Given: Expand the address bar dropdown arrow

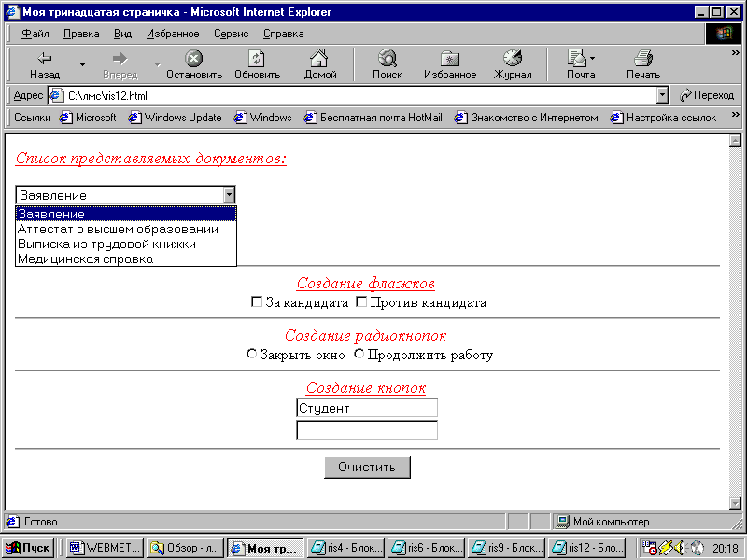Looking at the screenshot, I should (x=662, y=96).
